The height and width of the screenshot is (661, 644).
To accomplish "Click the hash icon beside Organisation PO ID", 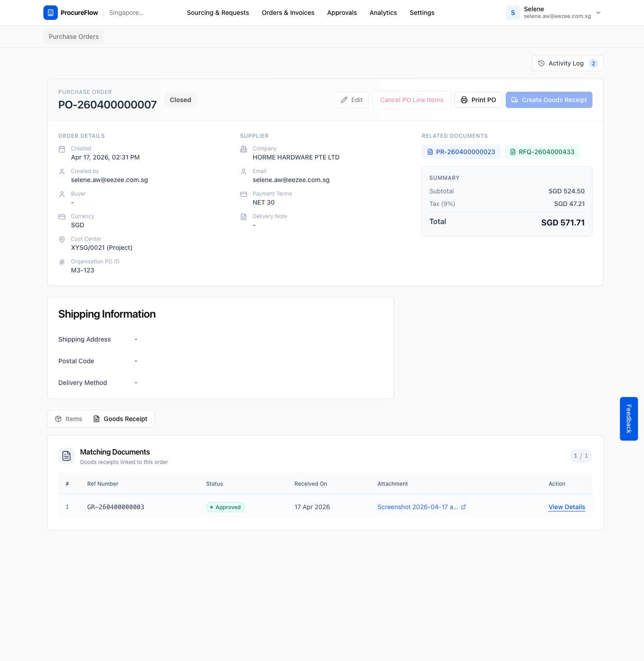I will [x=62, y=262].
